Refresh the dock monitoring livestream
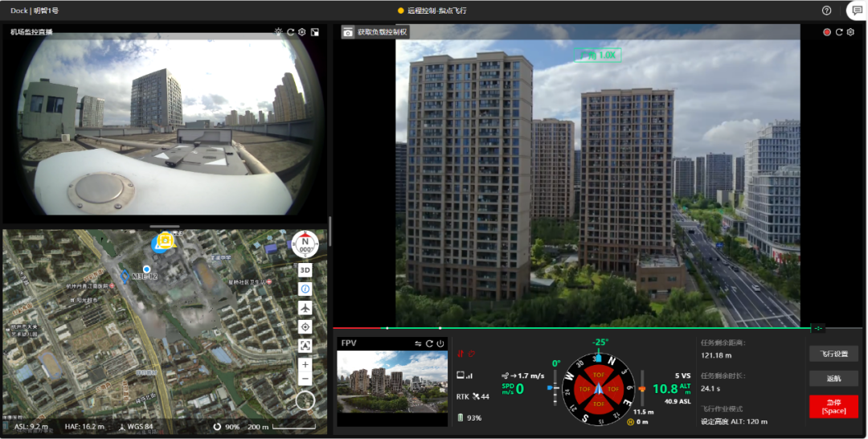The height and width of the screenshot is (439, 868). pos(291,32)
